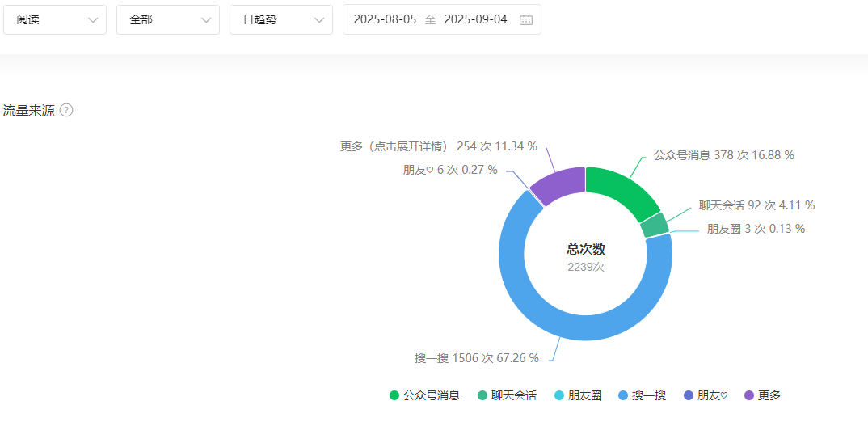Viewport: 868px width, 422px height.
Task: Toggle 朋友♡ in the chart legend
Action: (706, 395)
